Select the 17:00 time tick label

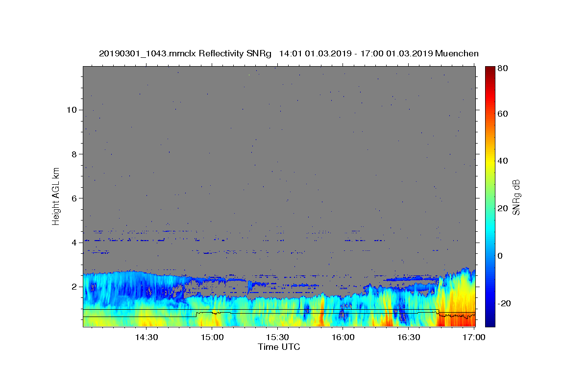474,337
